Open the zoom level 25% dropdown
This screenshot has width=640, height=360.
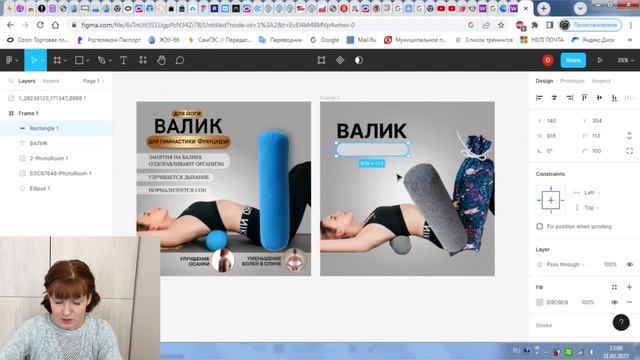point(625,60)
